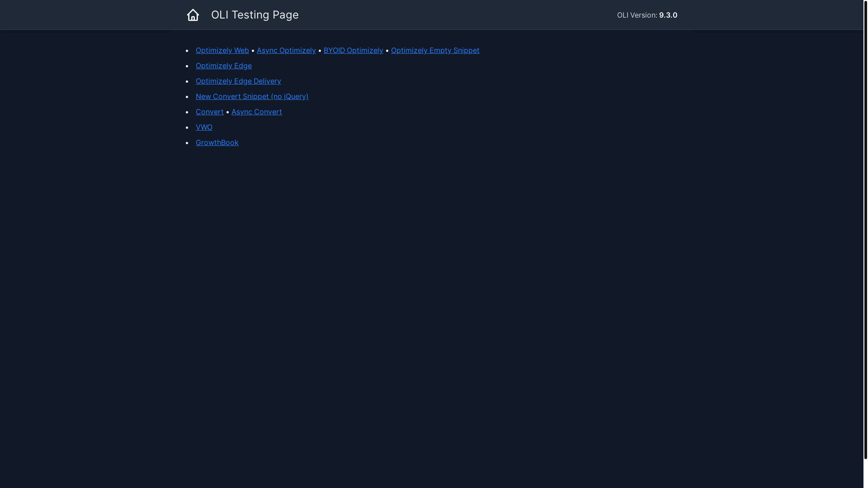Open Optimizely Empty Snippet link
This screenshot has height=488, width=868.
tap(435, 50)
